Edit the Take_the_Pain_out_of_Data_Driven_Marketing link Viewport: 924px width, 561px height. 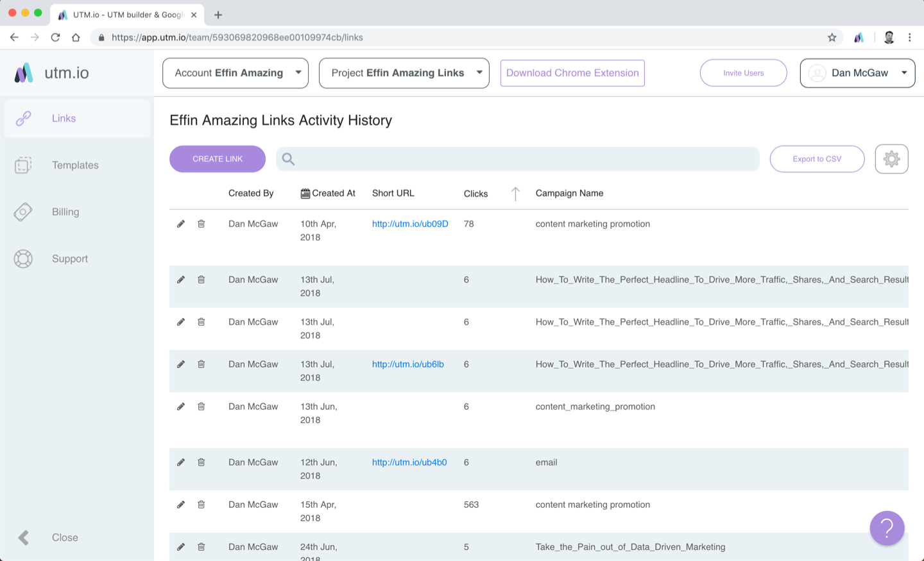click(181, 547)
